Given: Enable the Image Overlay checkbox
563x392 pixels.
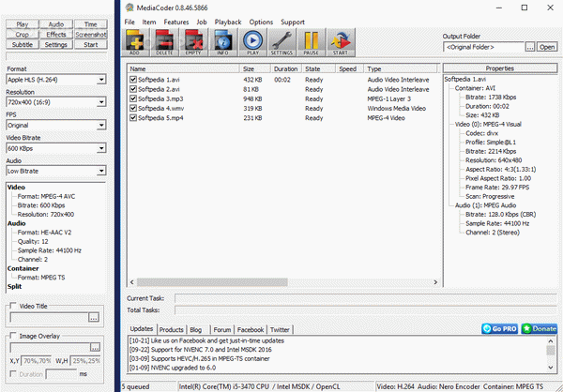Looking at the screenshot, I should click(13, 336).
